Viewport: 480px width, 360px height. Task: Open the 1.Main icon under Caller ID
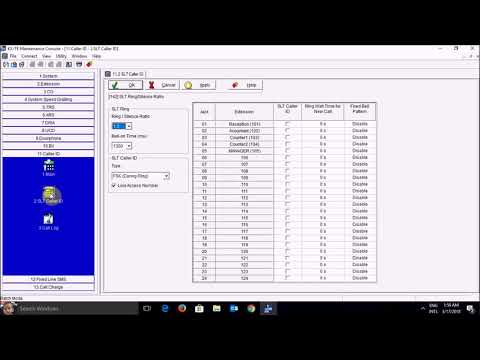tap(49, 167)
